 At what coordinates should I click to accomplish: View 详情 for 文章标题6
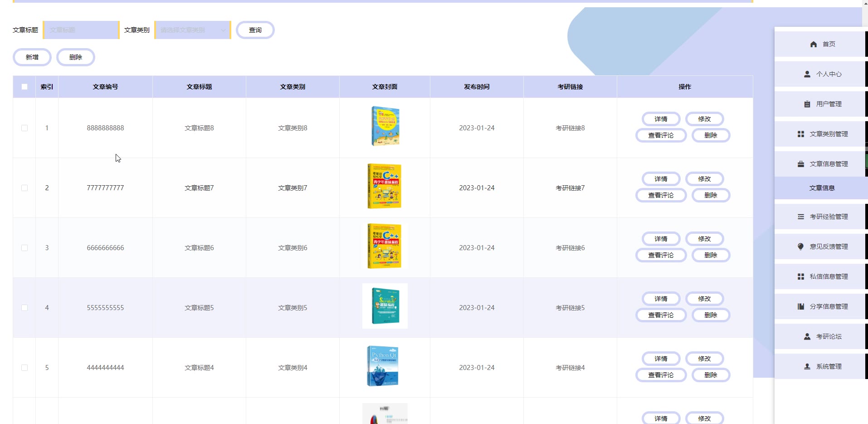(x=661, y=239)
